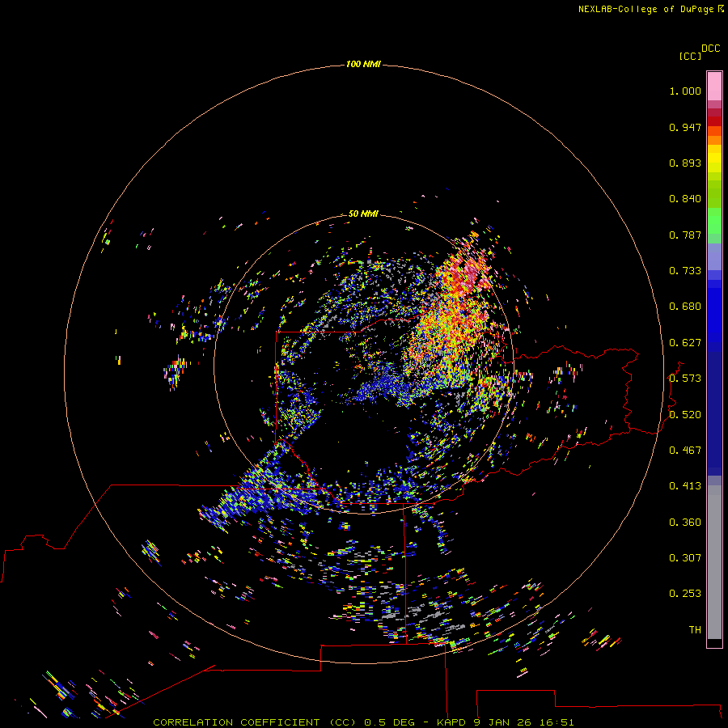Click the 0.627 scale value
Viewport: 728px width, 728px height.
pos(685,343)
